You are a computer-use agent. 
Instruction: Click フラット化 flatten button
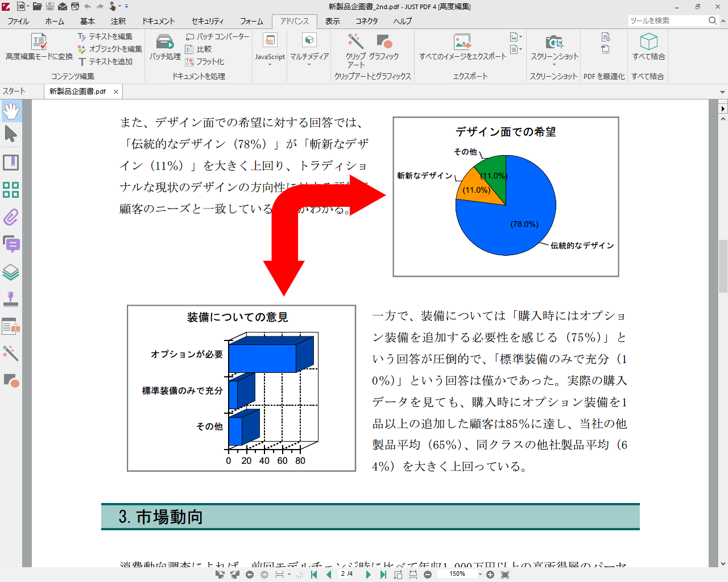point(205,61)
